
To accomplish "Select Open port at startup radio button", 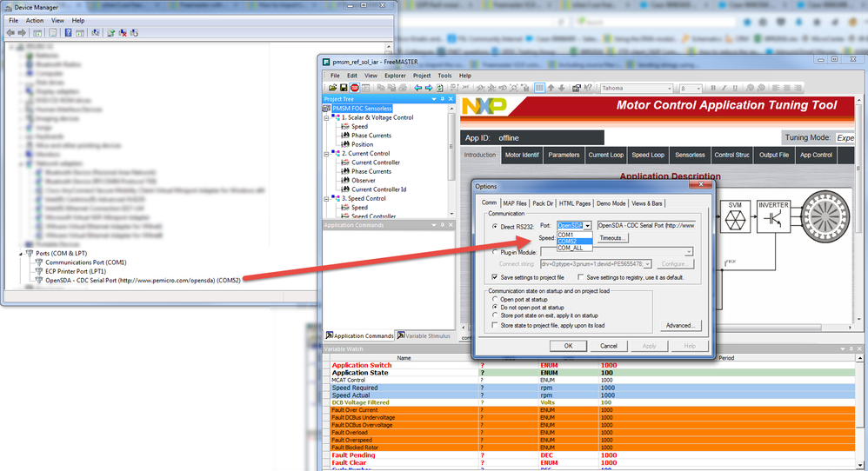I will [495, 299].
